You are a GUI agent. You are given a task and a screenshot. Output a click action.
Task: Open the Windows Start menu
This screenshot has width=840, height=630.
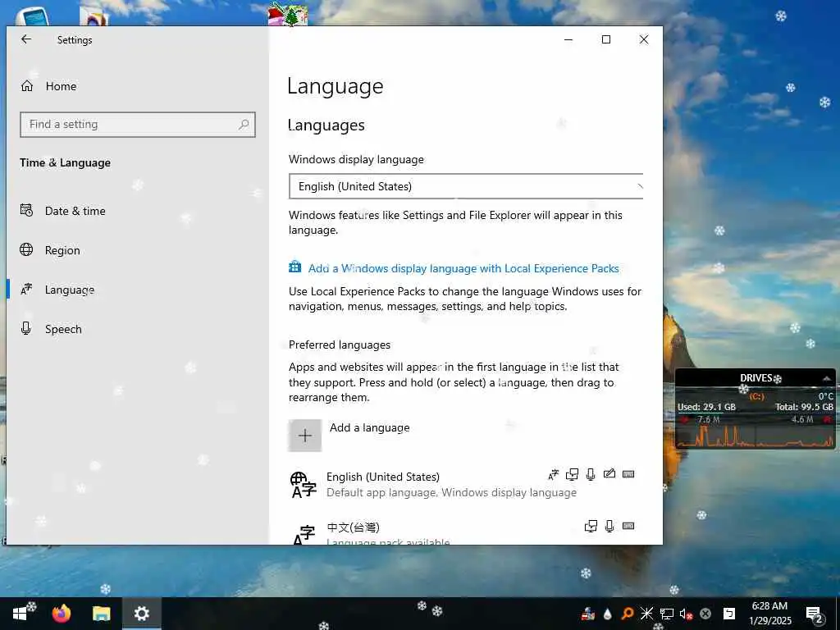[x=20, y=614]
